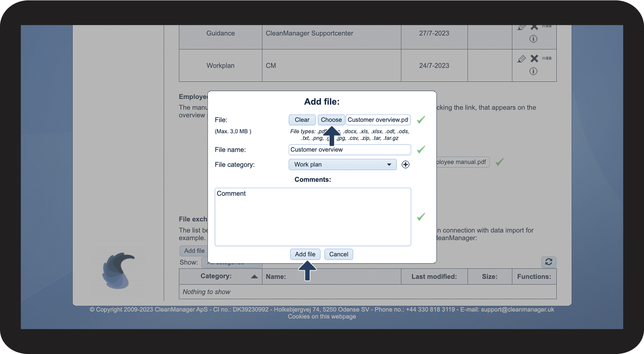Click the pencil edit icon in Workplan row
The width and height of the screenshot is (644, 354).
522,59
